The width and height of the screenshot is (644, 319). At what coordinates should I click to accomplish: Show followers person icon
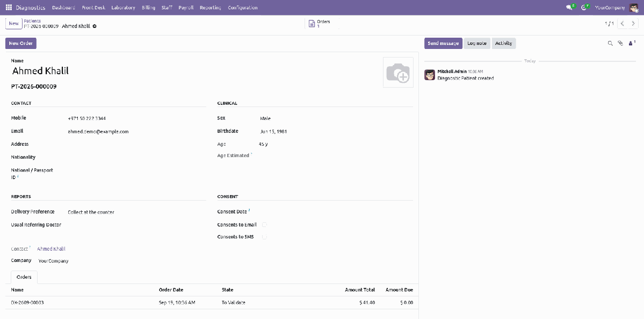[632, 43]
